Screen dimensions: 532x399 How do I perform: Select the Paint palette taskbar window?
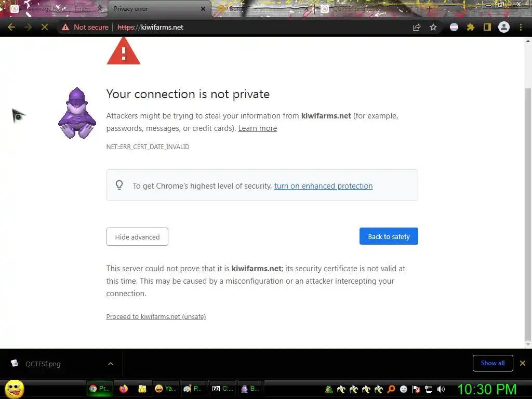tap(193, 389)
